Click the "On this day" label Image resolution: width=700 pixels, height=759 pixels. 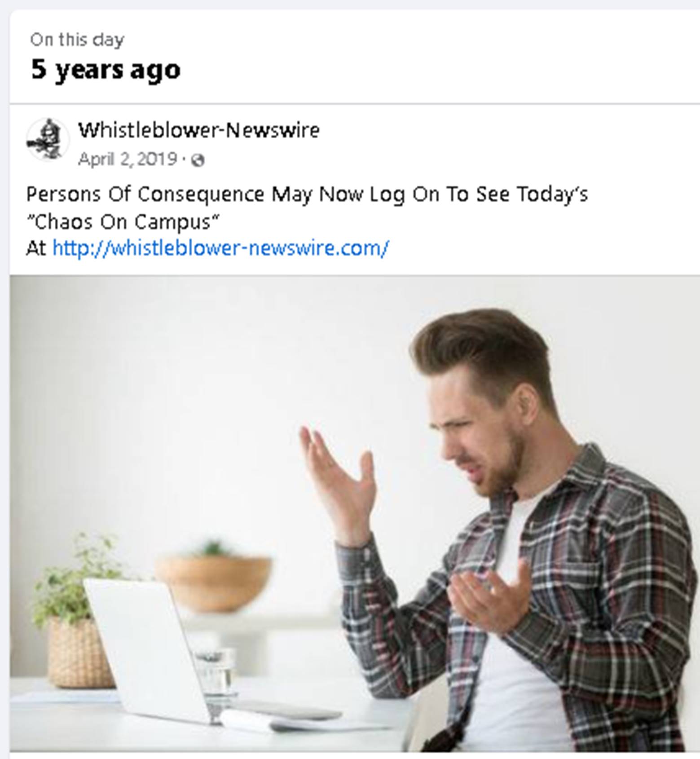coord(77,40)
